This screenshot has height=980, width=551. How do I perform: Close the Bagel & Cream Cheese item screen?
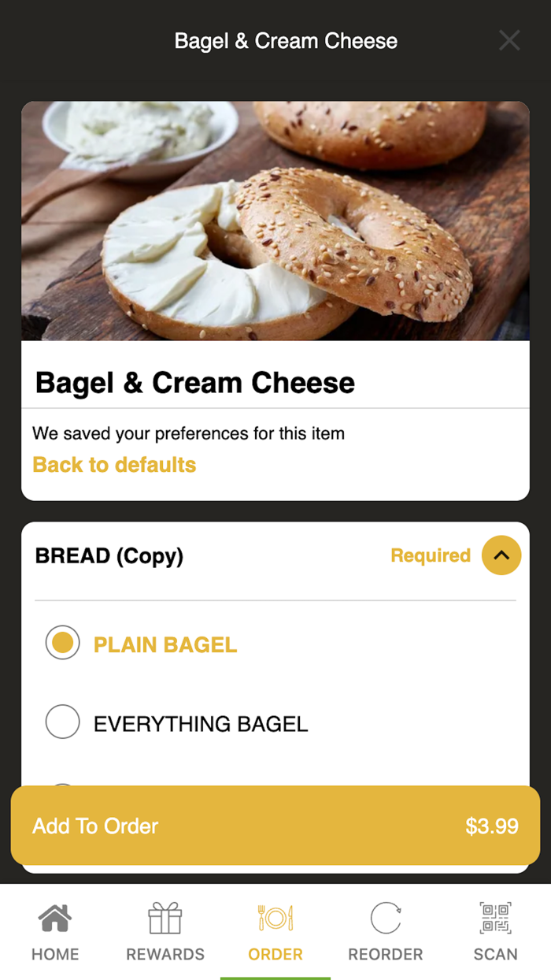(509, 40)
